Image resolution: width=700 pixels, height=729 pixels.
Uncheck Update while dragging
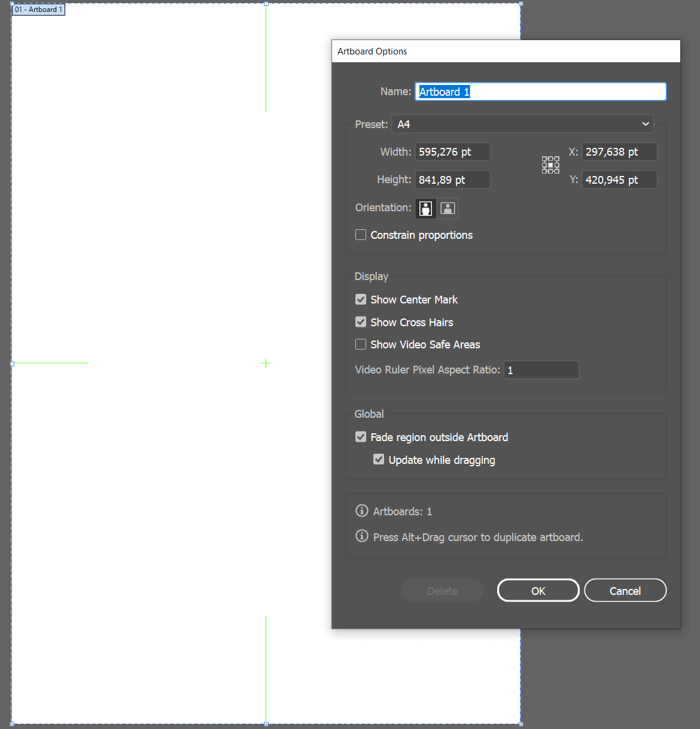click(379, 459)
